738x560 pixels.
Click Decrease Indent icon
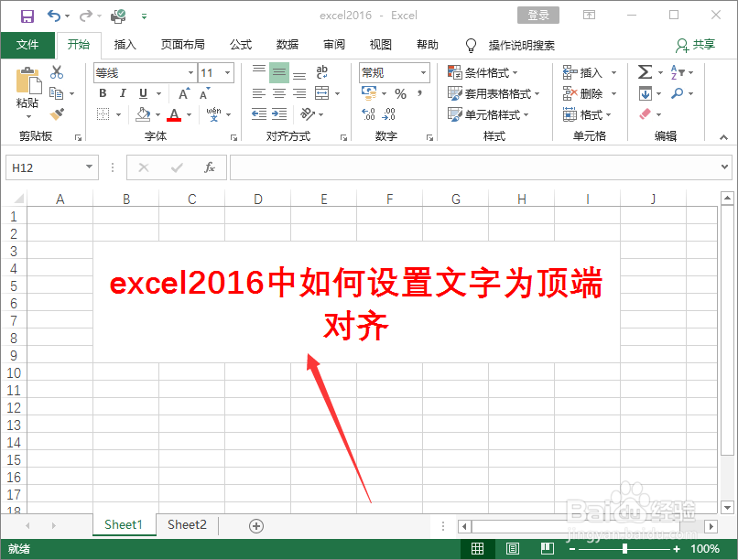tap(259, 113)
